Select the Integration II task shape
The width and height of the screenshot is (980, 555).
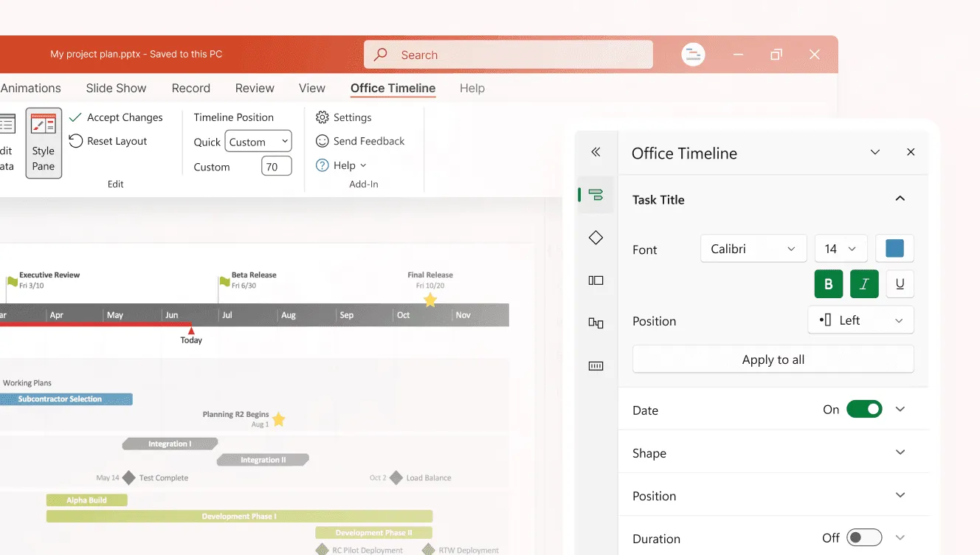point(263,460)
